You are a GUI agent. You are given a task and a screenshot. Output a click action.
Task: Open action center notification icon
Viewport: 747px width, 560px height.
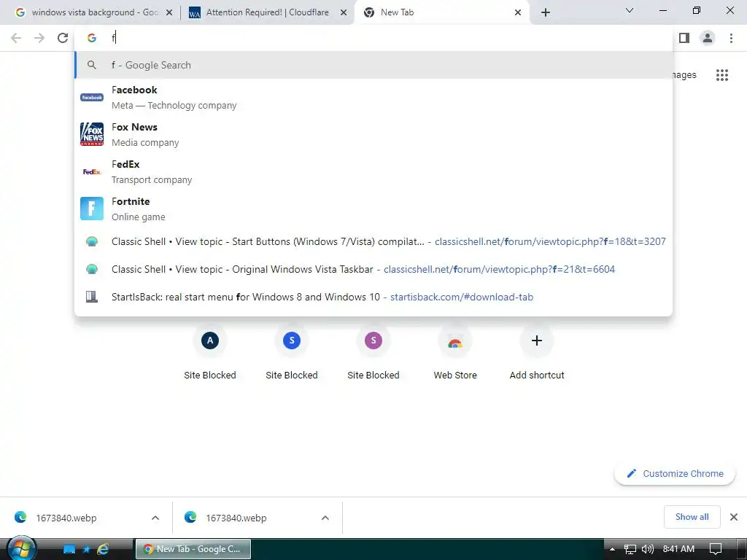pos(716,549)
